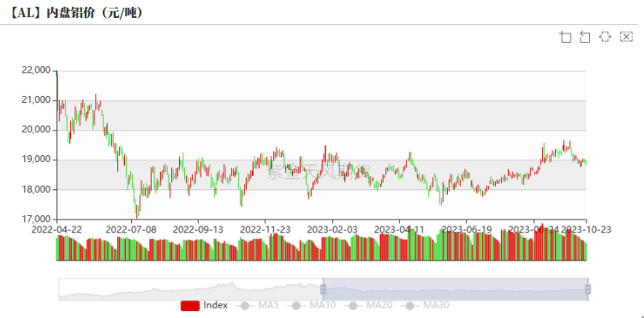Click the 2022-04-22 date label
Image resolution: width=644 pixels, height=318 pixels.
point(57,230)
